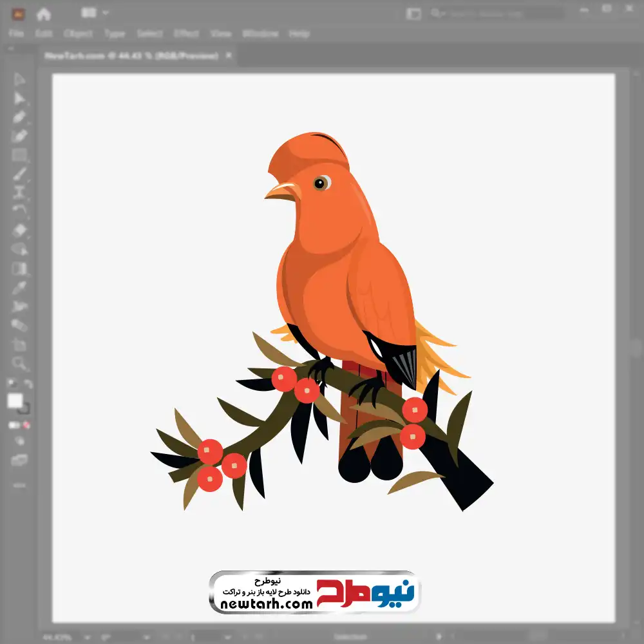Select the Zoom magnifier tool
Viewport: 644px width, 644px height.
tap(19, 363)
